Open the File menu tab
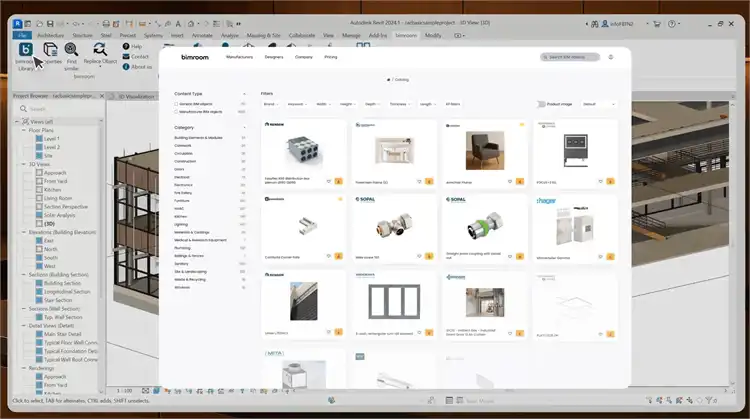 coord(22,35)
